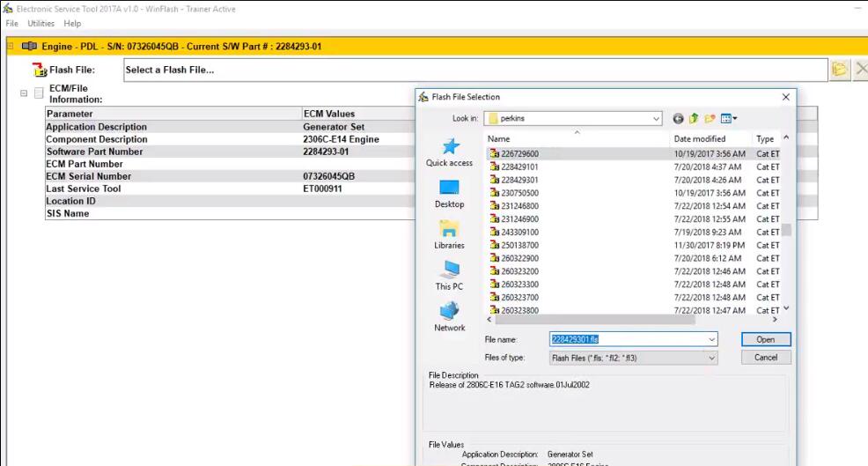Screen dimensions: 868x466
Task: Collapse the ECM/File Information node
Action: pos(24,93)
